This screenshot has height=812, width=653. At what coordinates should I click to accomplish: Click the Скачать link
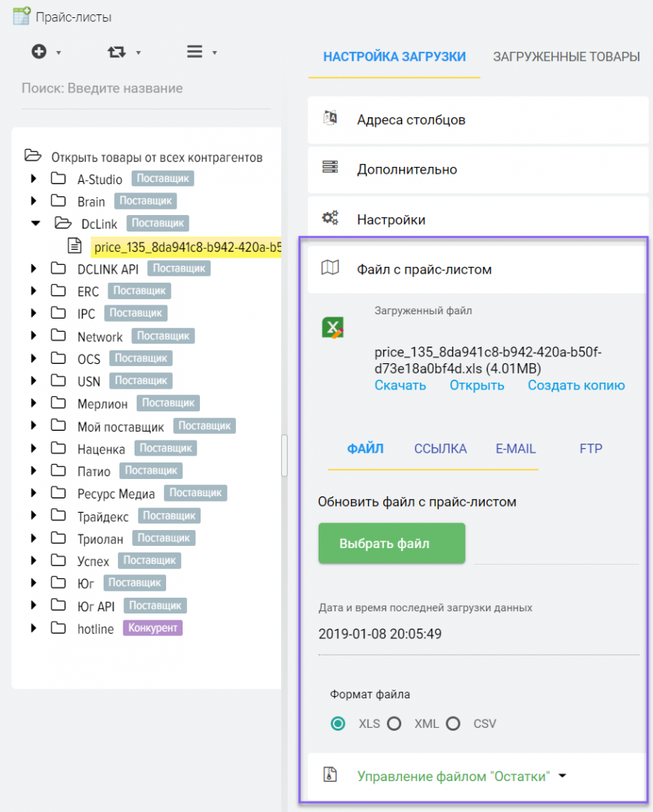coord(400,386)
